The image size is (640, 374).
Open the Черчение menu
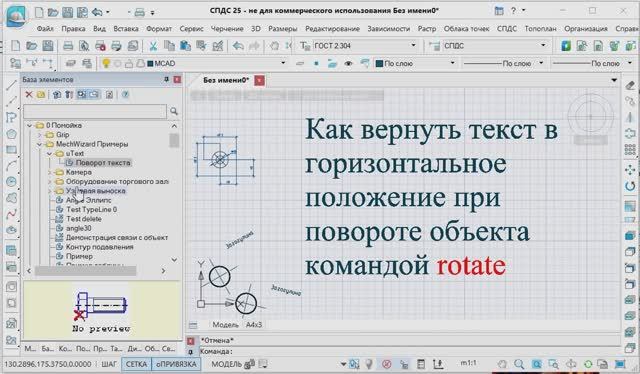click(x=227, y=29)
